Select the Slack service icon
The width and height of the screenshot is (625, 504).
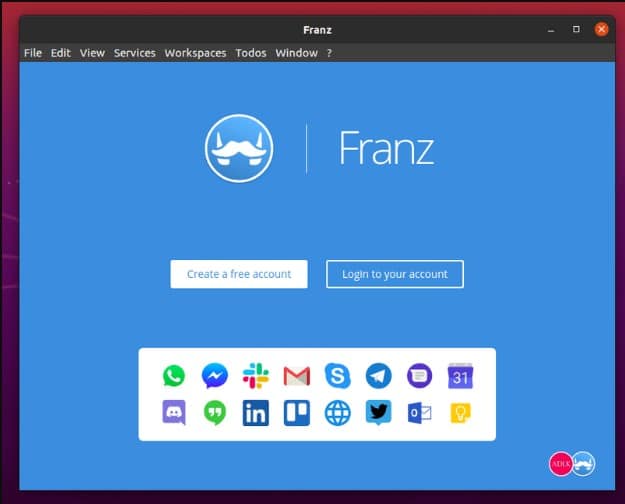pyautogui.click(x=256, y=376)
